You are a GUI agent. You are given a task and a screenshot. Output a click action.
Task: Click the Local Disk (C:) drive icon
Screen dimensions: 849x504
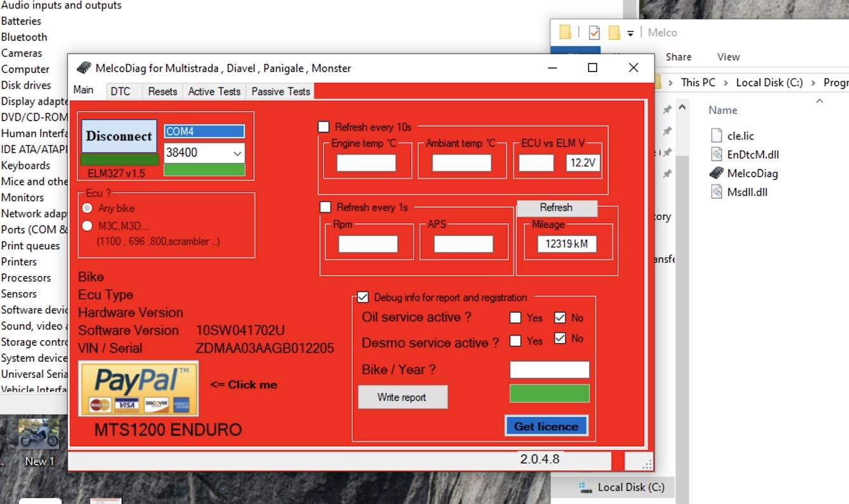(x=585, y=487)
